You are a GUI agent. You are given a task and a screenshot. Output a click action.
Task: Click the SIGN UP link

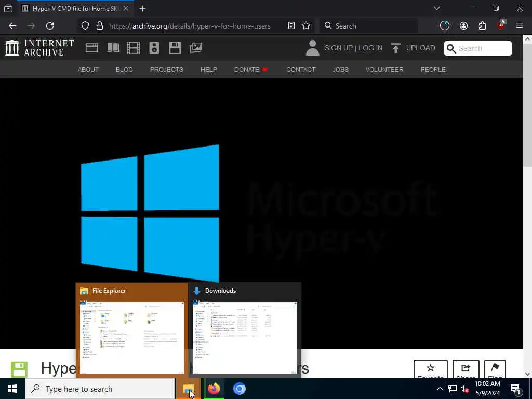pyautogui.click(x=338, y=48)
